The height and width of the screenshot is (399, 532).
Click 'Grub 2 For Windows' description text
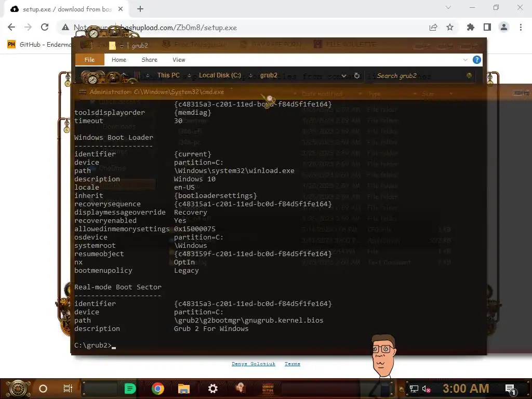tap(211, 329)
